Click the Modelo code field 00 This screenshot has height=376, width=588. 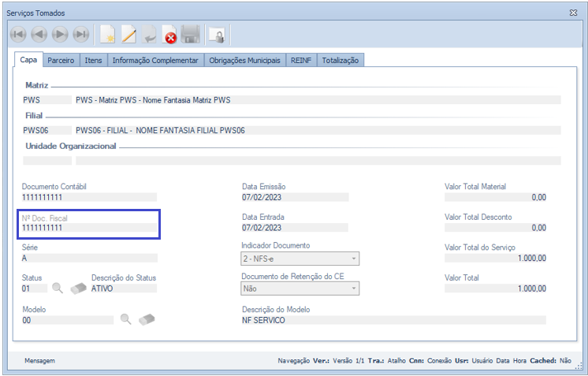click(68, 320)
